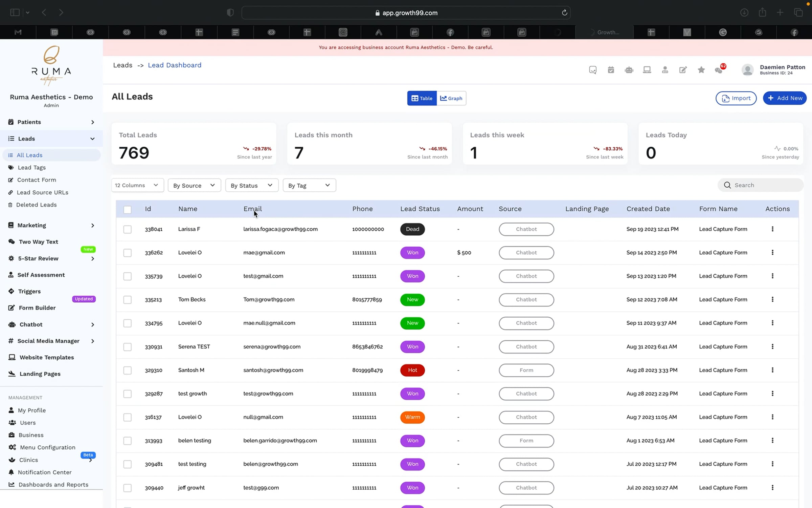Viewport: 812px width, 508px height.
Task: Select checkbox for lead 335739
Action: point(128,277)
